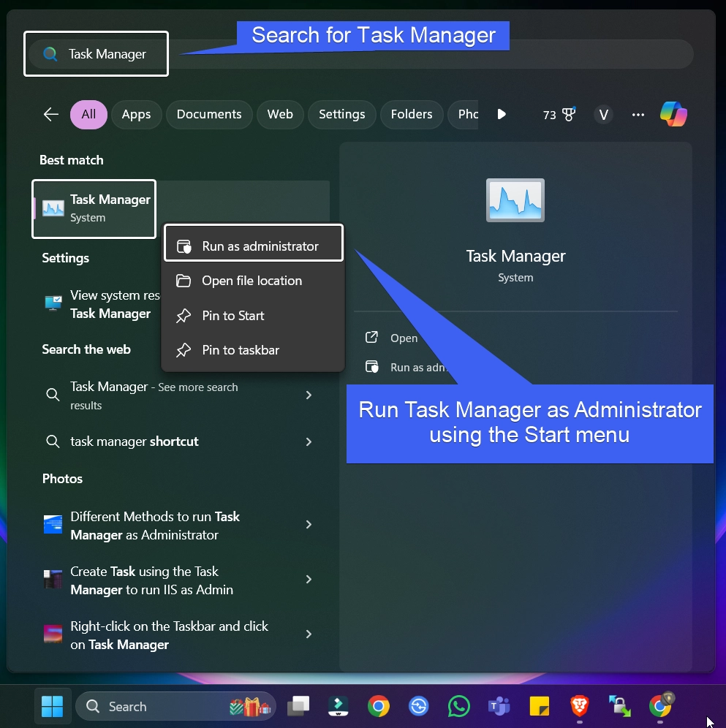Click the taskbar Search box

pos(175,707)
